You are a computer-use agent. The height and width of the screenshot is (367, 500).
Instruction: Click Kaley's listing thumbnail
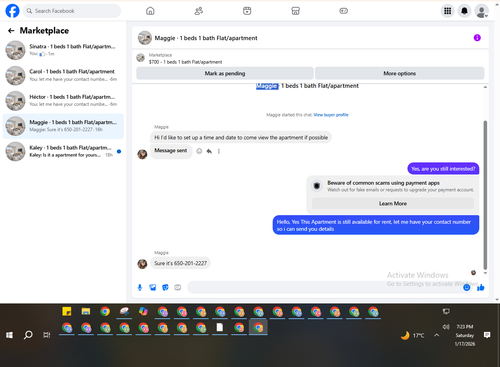(15, 151)
